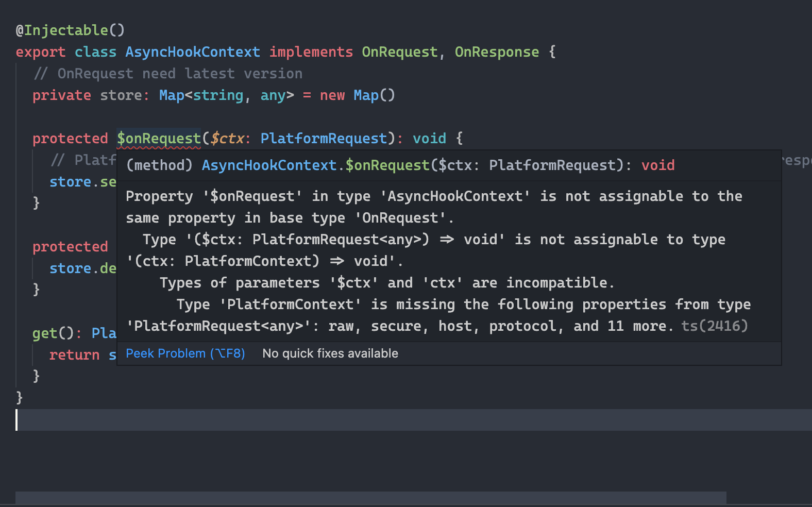Click the new Map() constructor call
Viewport: 812px width, 507px height.
(x=358, y=95)
